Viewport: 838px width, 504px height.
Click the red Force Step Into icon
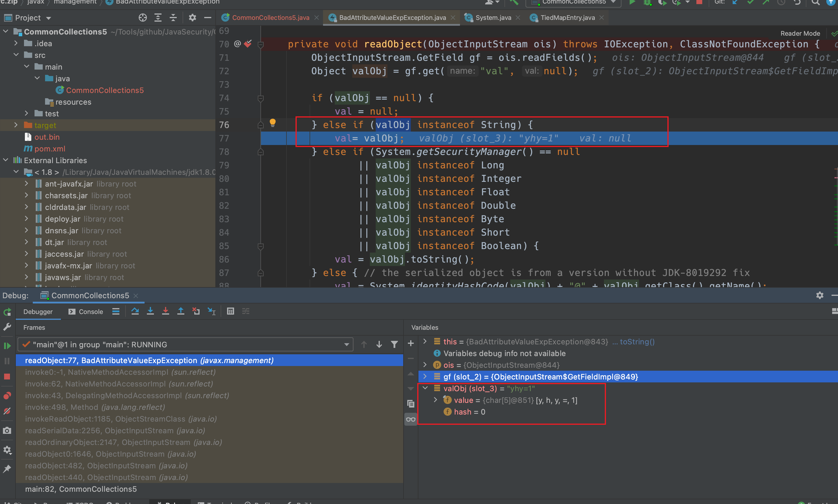pyautogui.click(x=166, y=311)
